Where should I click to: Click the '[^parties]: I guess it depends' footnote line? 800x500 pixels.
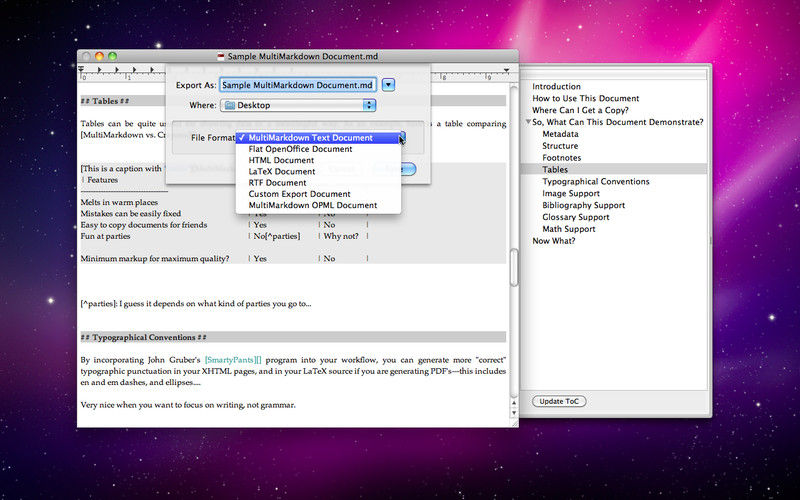click(196, 304)
